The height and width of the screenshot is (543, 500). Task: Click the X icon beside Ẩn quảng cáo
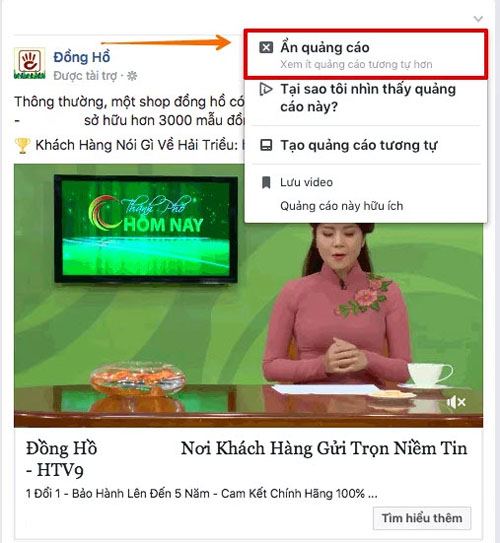[x=266, y=47]
